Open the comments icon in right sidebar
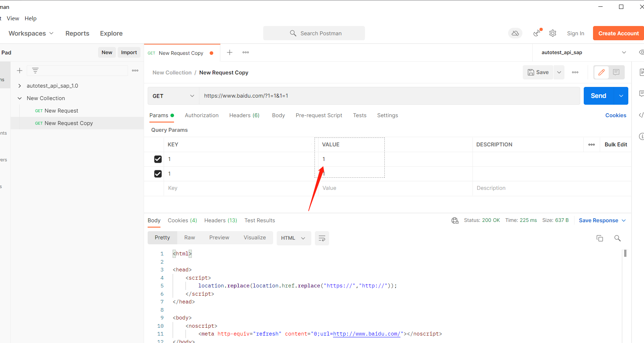 pyautogui.click(x=642, y=94)
